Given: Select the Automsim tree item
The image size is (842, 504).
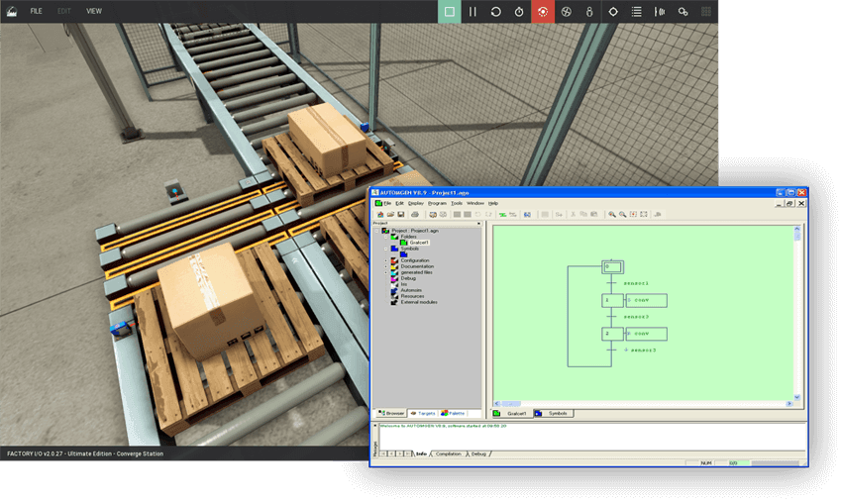Looking at the screenshot, I should point(411,290).
